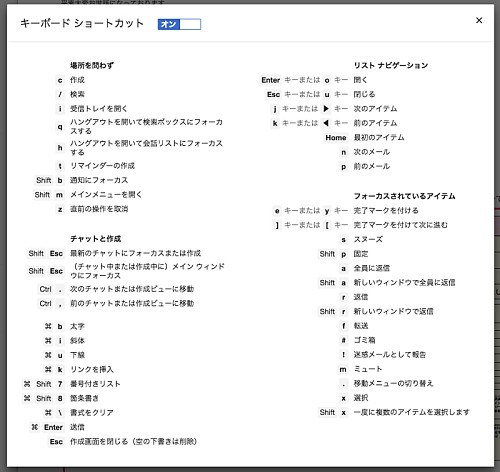Select the 場所を問わず section heading
The width and height of the screenshot is (500, 472).
coord(92,65)
